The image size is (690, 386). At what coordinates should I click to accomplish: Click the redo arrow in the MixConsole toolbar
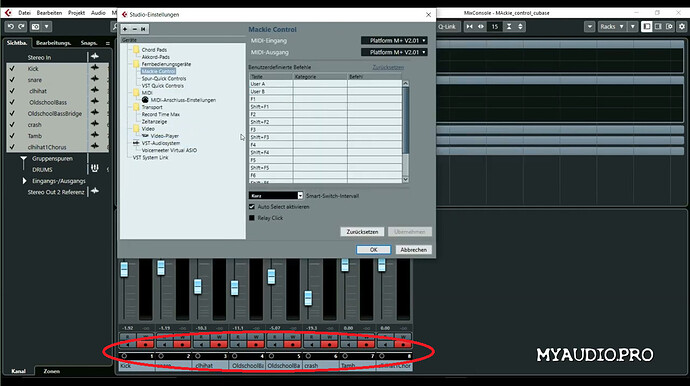coord(21,27)
